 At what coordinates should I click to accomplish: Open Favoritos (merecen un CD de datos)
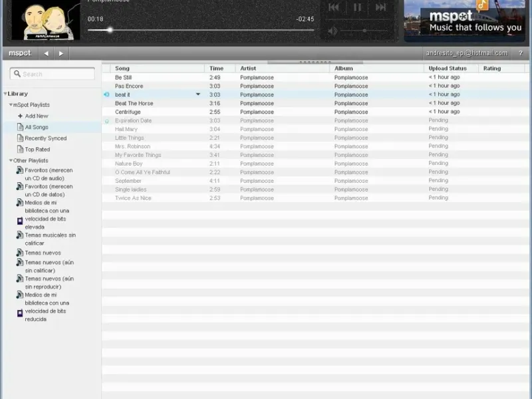point(49,190)
